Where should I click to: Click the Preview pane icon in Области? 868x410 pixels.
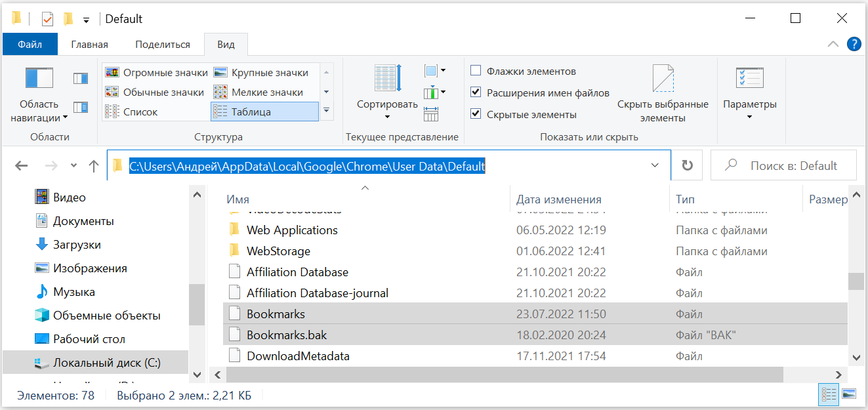click(81, 79)
